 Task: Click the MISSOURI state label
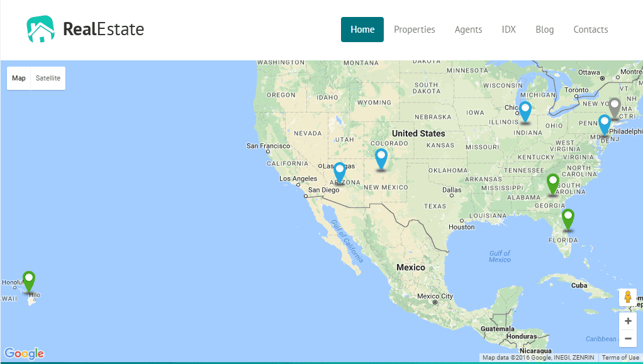tap(482, 147)
